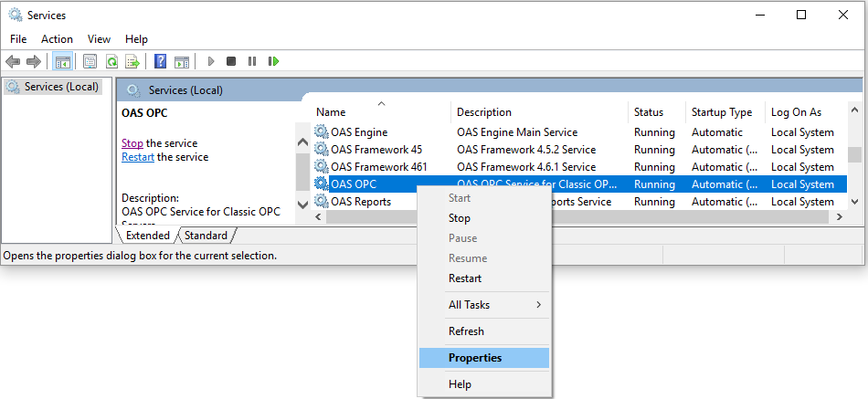Toggle Show/Hide Console Tree icon
The width and height of the screenshot is (868, 399).
point(62,61)
